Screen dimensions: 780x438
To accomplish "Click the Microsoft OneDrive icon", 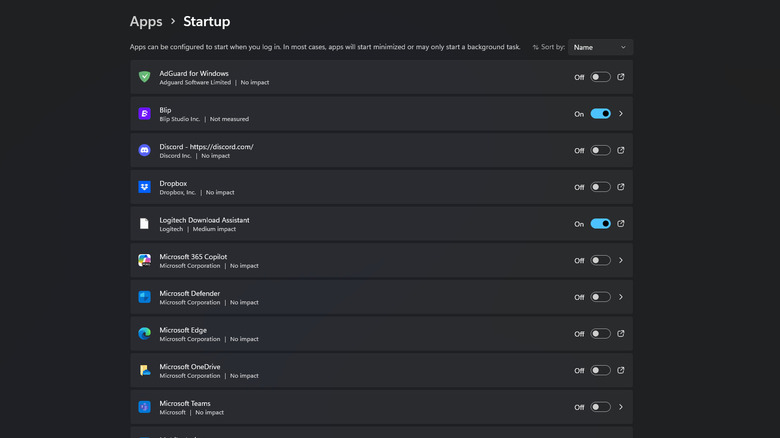I will 145,370.
